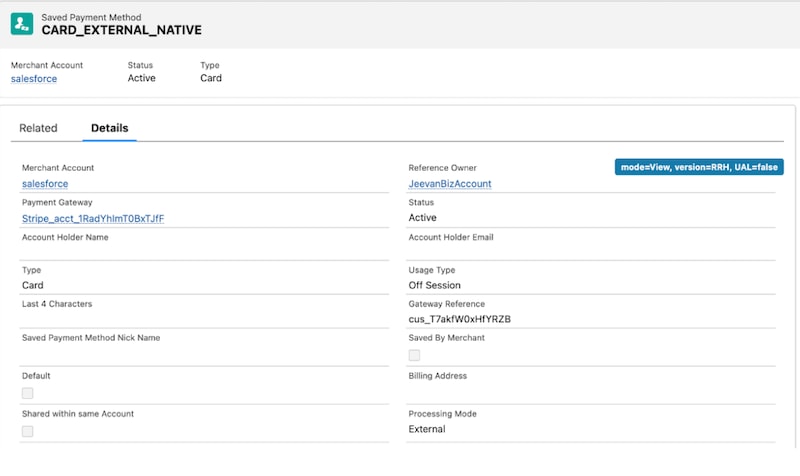Open salesforce Merchant Account link in Details
Image resolution: width=800 pixels, height=476 pixels.
pyautogui.click(x=45, y=184)
